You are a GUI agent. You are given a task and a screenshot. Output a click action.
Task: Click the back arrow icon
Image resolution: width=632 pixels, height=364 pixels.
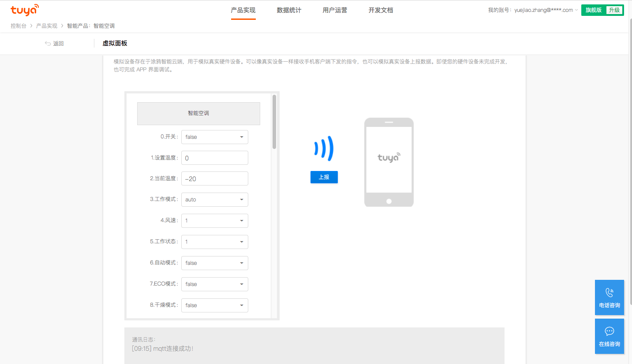click(x=48, y=43)
